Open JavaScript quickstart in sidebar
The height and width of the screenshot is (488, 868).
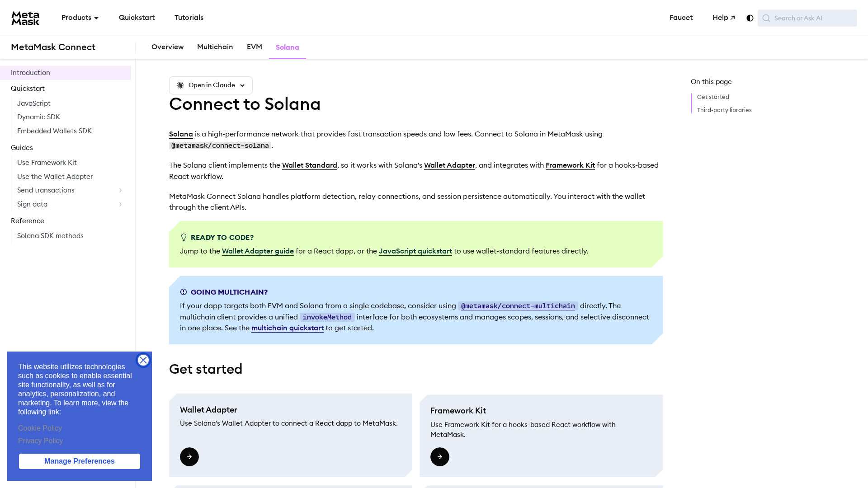(34, 103)
